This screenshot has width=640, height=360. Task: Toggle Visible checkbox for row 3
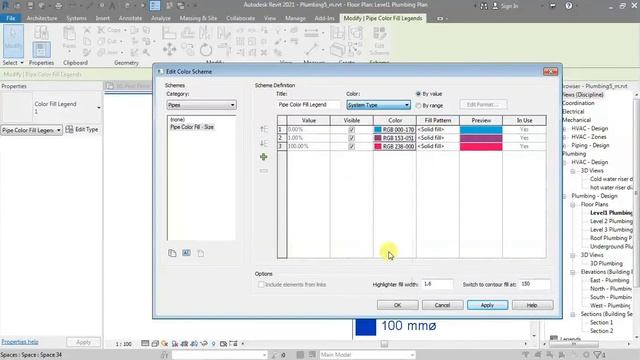[351, 147]
